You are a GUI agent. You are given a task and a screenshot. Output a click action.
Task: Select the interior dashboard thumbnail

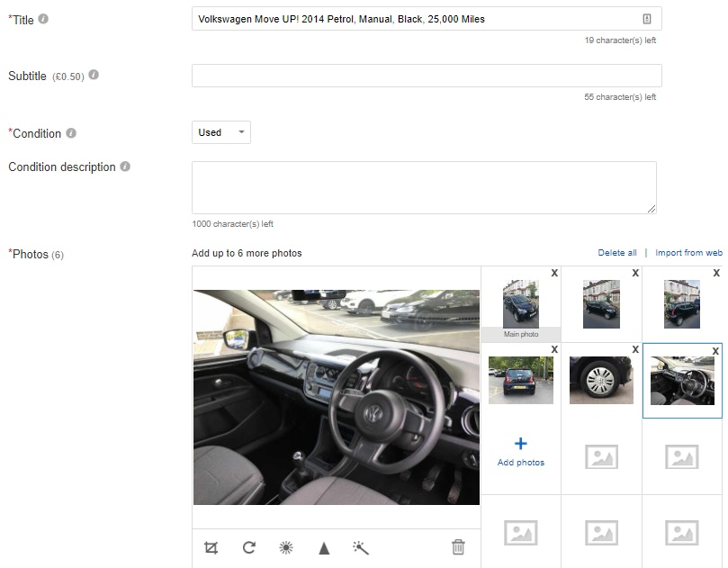682,381
